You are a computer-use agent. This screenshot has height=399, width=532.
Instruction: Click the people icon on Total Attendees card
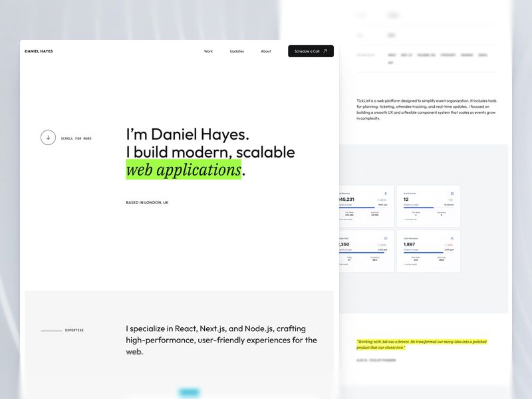pos(452,239)
